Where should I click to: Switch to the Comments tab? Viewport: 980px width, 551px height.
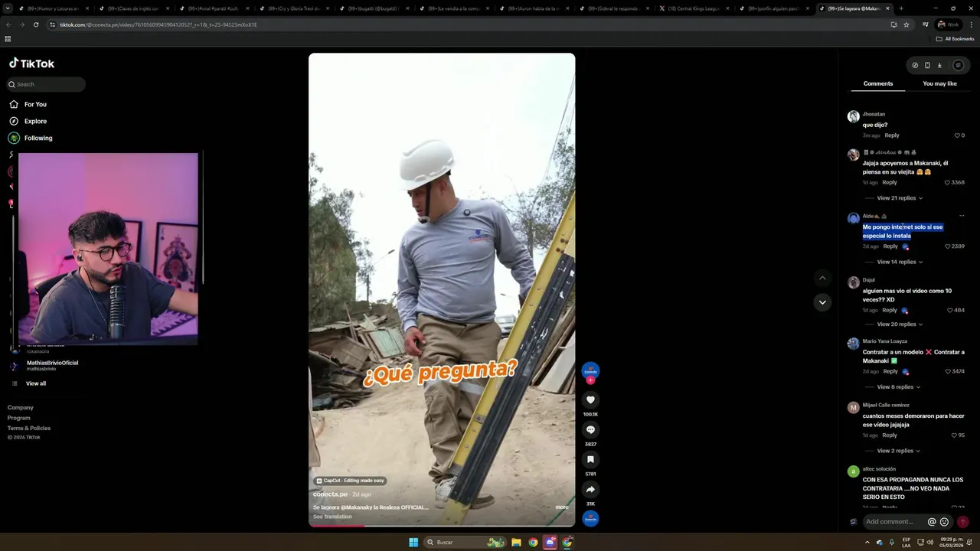878,83
